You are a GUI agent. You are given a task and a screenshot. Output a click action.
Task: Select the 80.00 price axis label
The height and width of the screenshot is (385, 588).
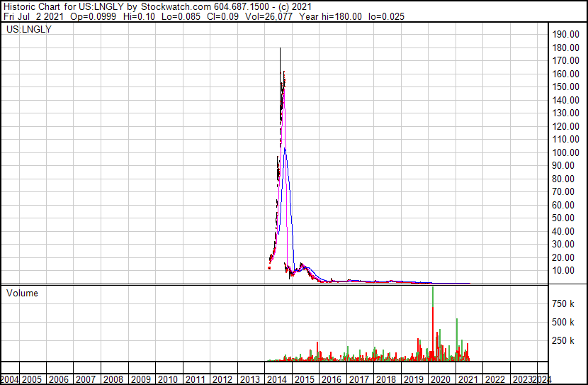tap(563, 179)
